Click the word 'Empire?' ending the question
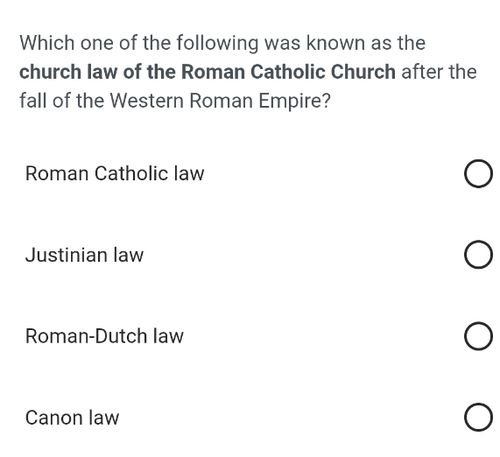Image resolution: width=500 pixels, height=457 pixels. (295, 101)
